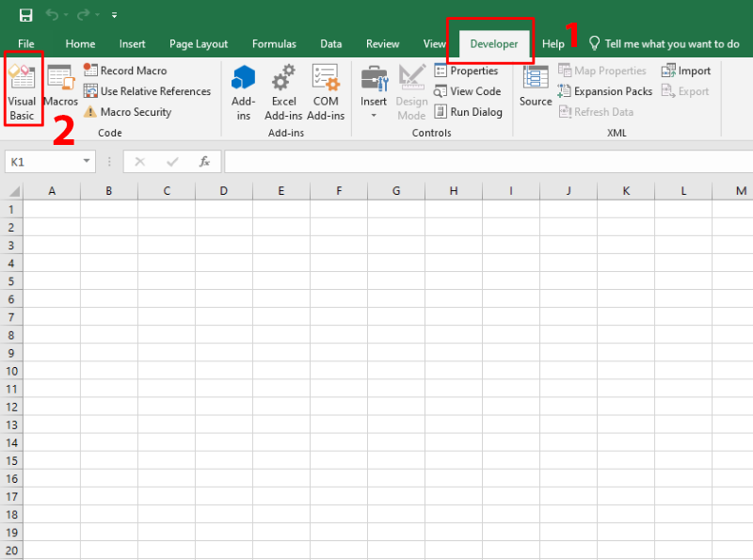Click inside the formula bar input
This screenshot has height=560, width=753.
click(x=489, y=162)
